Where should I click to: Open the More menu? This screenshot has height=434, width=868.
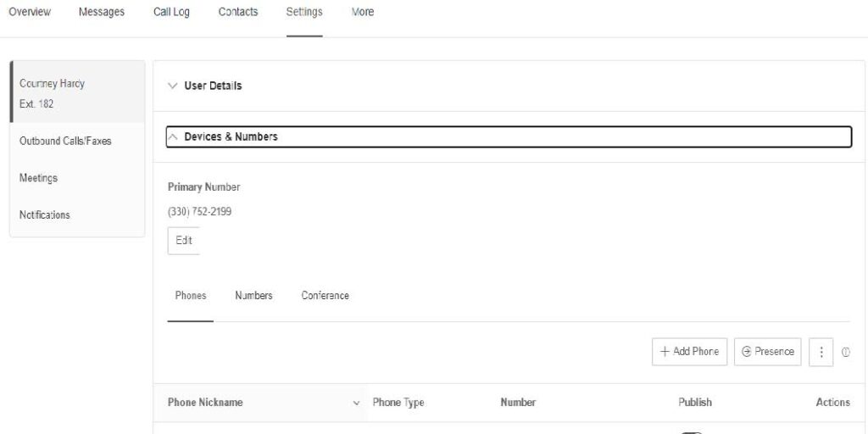363,12
